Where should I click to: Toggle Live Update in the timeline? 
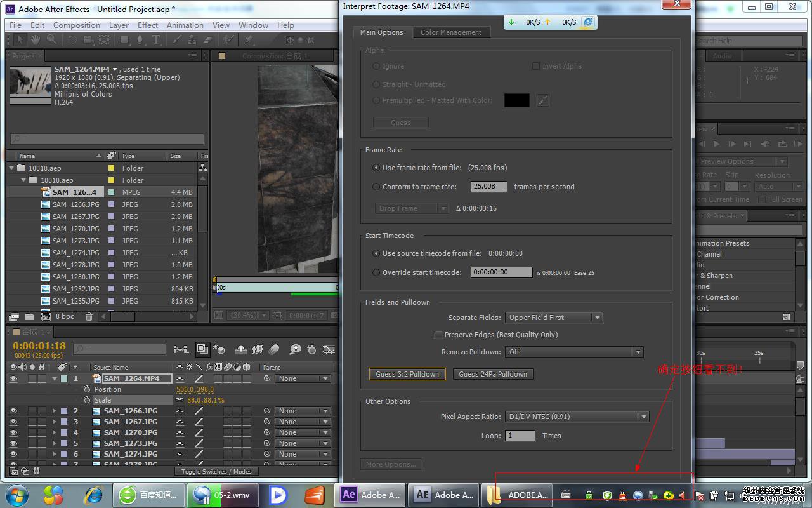[203, 349]
